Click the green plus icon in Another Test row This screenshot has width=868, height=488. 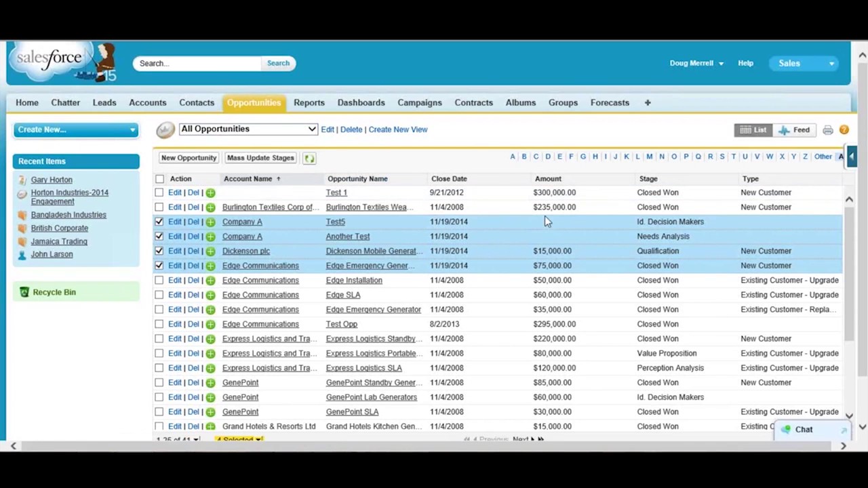tap(210, 237)
